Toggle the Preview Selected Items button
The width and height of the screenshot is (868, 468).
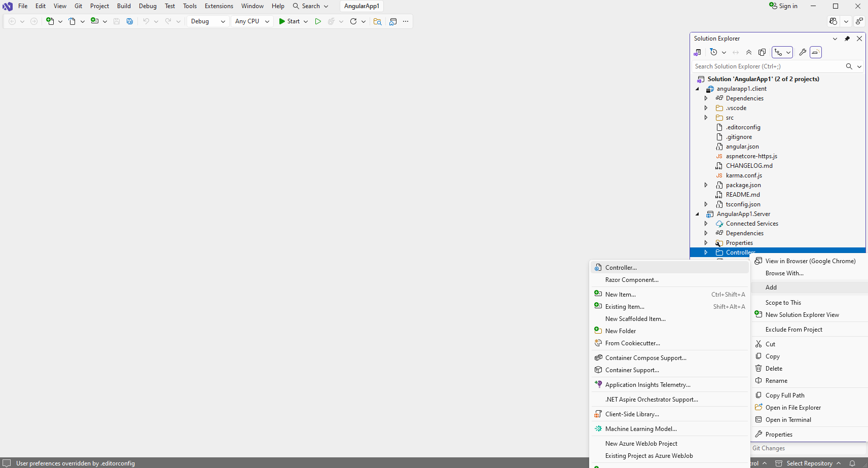816,52
